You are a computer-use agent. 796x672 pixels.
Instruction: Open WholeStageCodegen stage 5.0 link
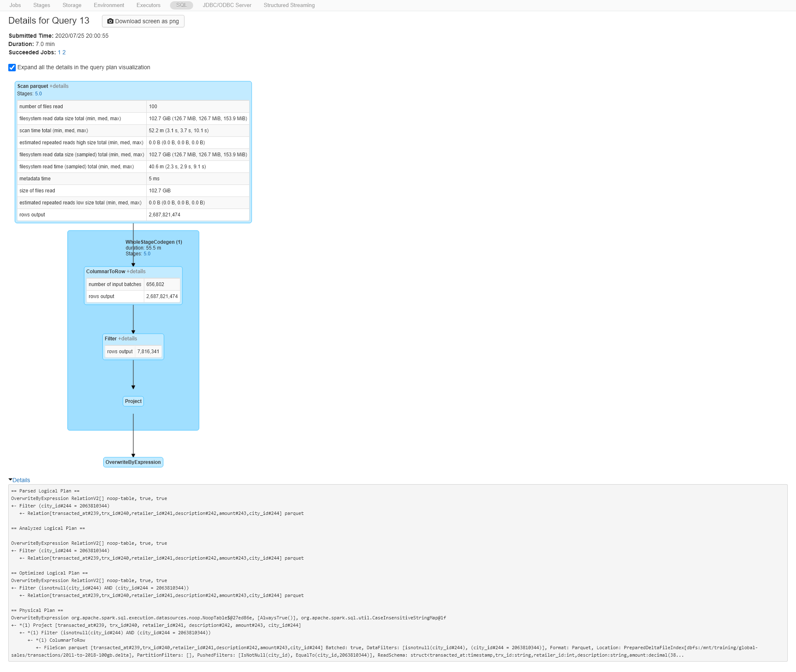tap(147, 254)
